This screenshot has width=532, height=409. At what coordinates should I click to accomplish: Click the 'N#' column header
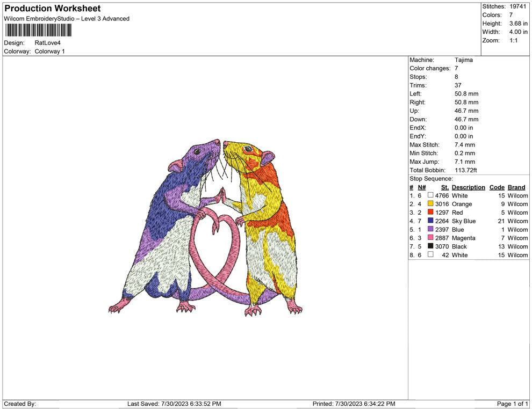coord(422,187)
